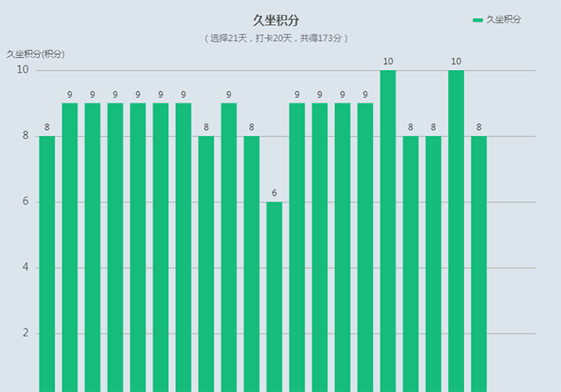Click the y-axis title 久坐积分(积分)
561x392 pixels.
click(x=35, y=54)
